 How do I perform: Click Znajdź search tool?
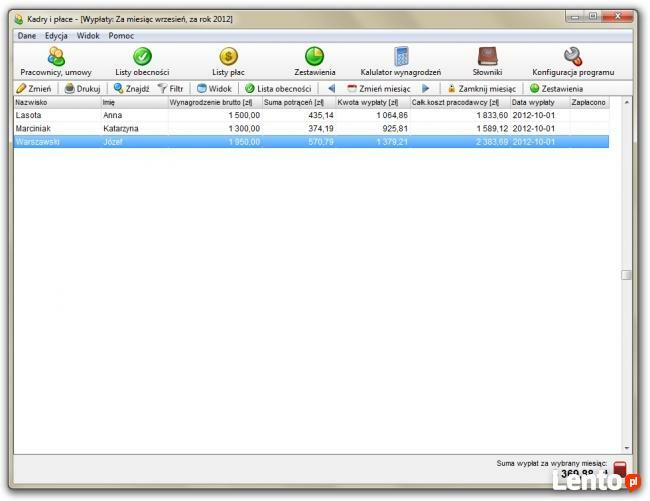click(132, 89)
